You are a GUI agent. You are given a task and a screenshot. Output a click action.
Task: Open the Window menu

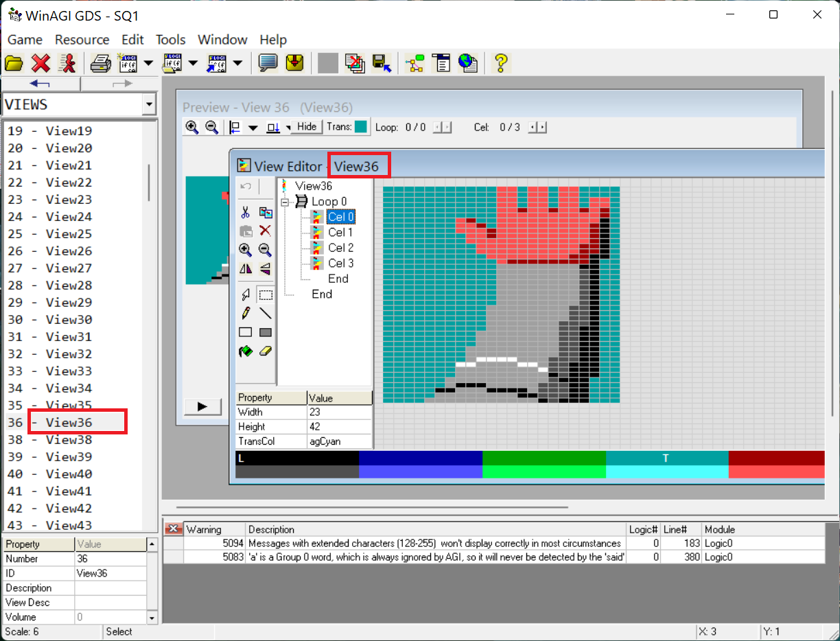coord(222,40)
